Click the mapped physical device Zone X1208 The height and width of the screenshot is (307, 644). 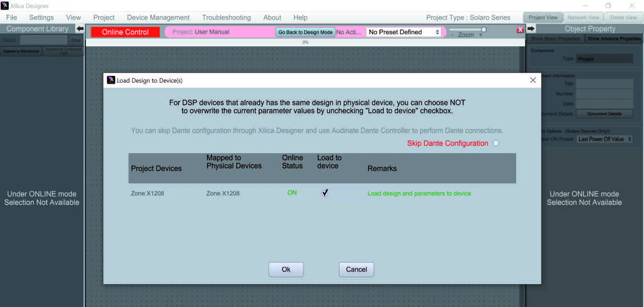[223, 193]
